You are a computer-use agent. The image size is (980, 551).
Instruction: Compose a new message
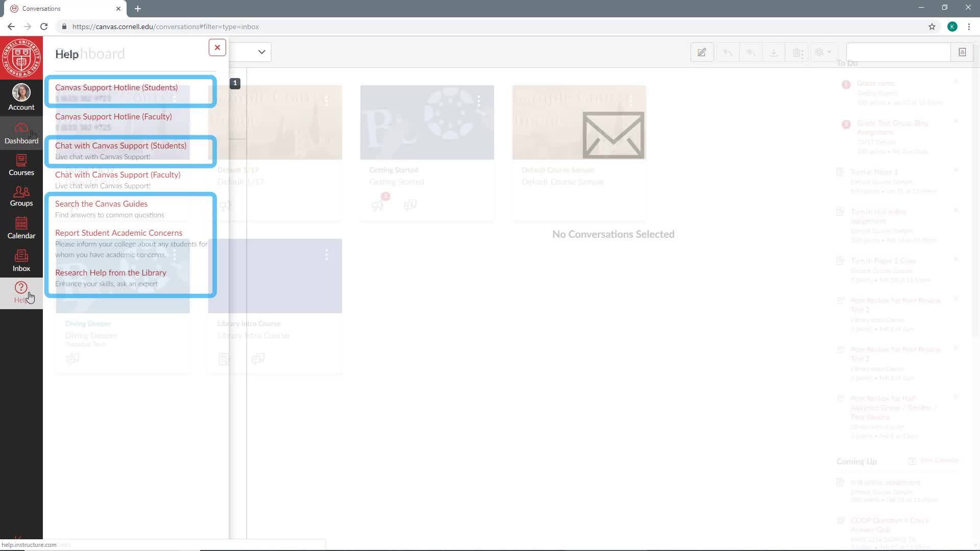702,52
